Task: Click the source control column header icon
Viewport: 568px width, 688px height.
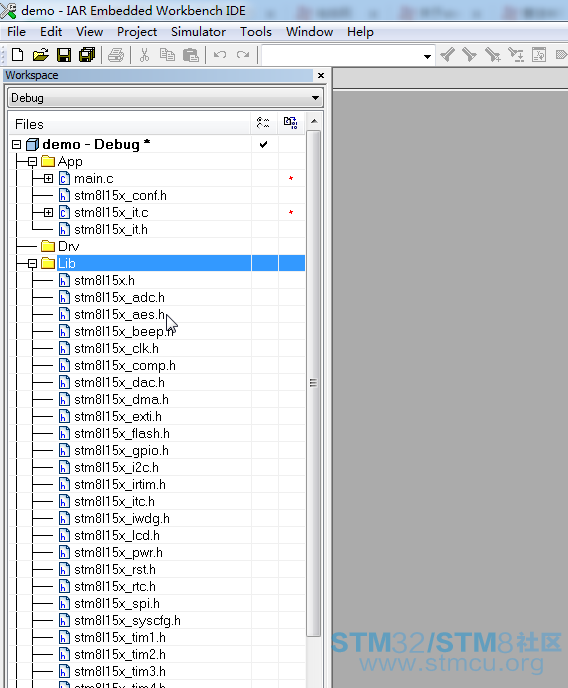Action: [290, 123]
